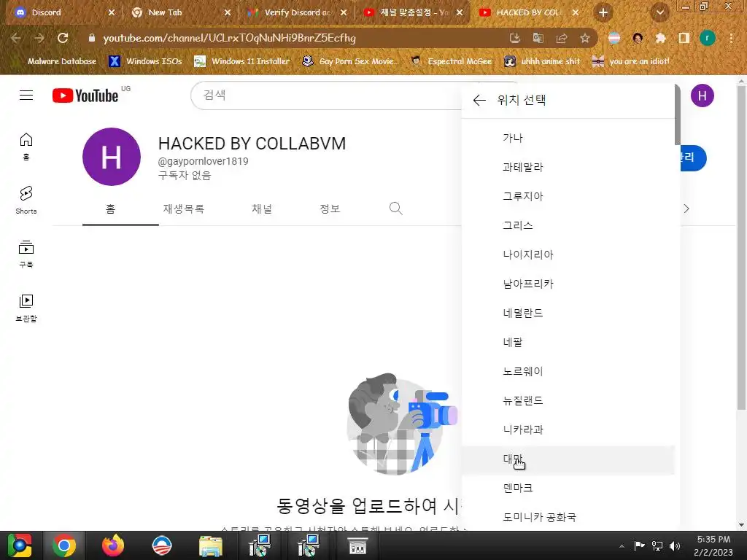Bookmark this page with the star icon
The width and height of the screenshot is (747, 560).
click(x=585, y=38)
